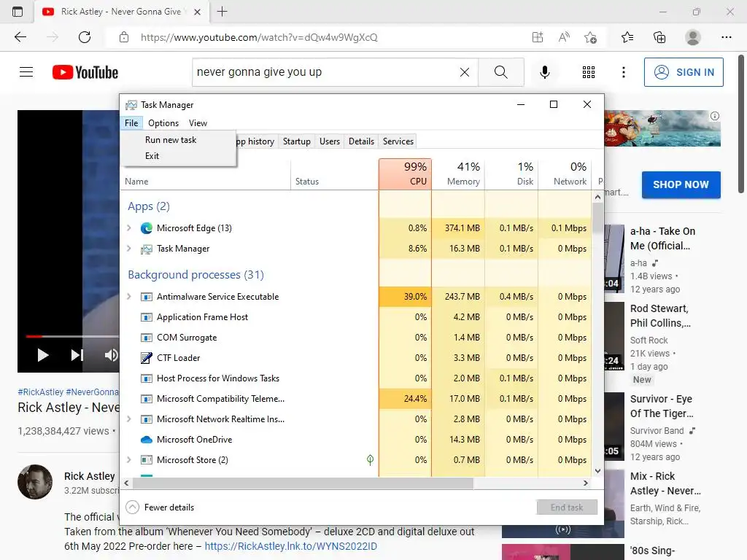Expand Task Manager process row
The width and height of the screenshot is (747, 560).
pos(128,249)
